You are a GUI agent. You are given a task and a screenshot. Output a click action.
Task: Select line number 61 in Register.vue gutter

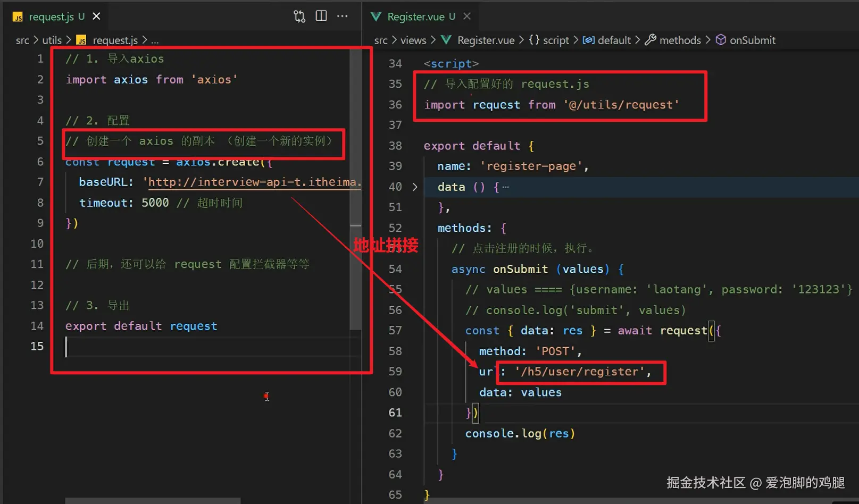pyautogui.click(x=395, y=413)
